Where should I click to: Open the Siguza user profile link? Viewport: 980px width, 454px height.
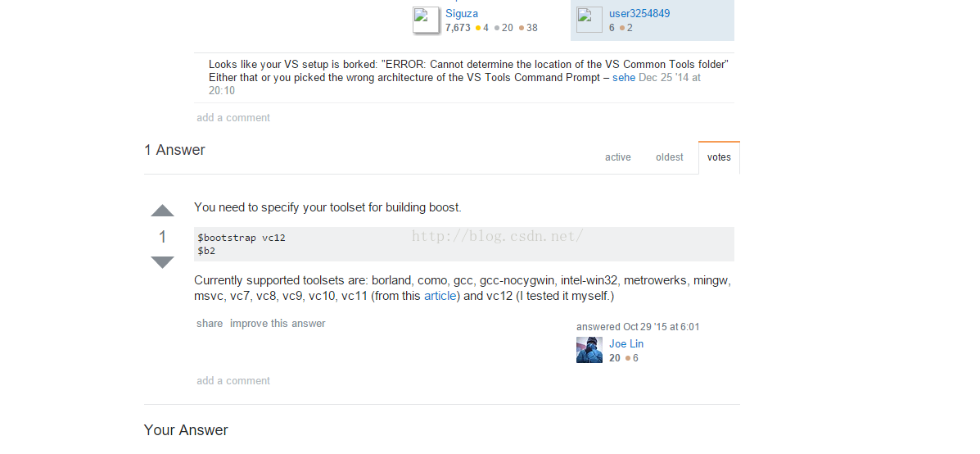(462, 13)
